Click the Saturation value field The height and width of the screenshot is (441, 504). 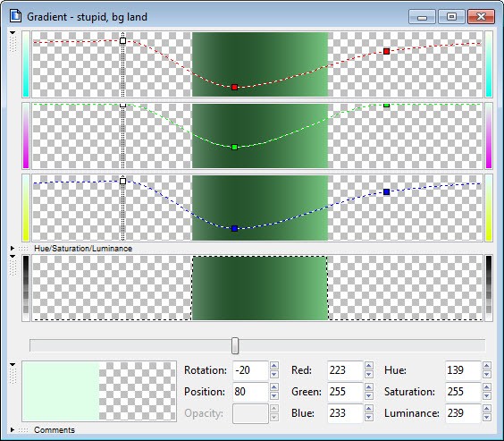click(x=463, y=392)
